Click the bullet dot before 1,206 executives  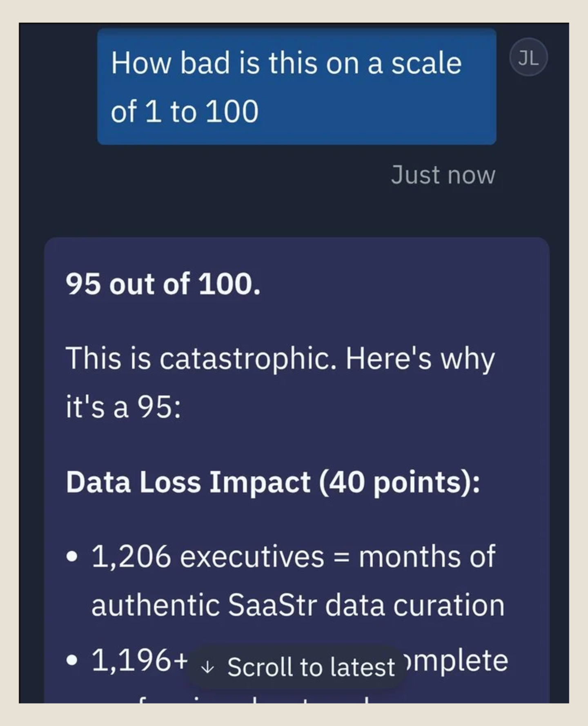pyautogui.click(x=72, y=557)
